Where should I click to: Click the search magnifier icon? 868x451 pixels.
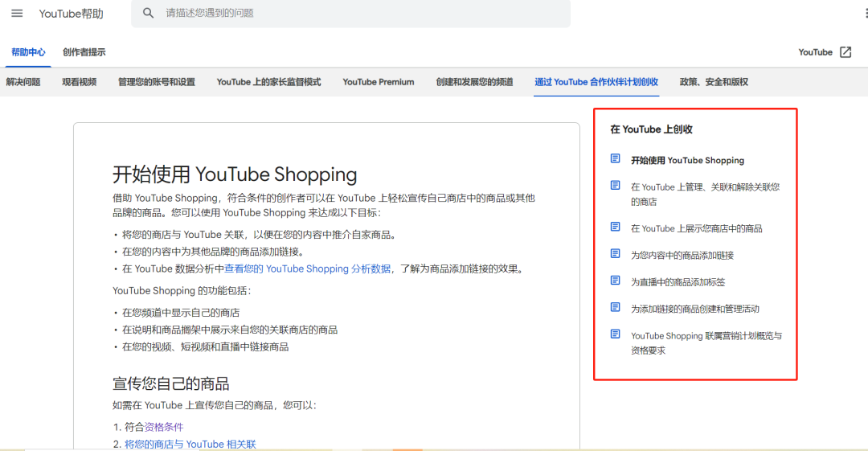(x=148, y=14)
